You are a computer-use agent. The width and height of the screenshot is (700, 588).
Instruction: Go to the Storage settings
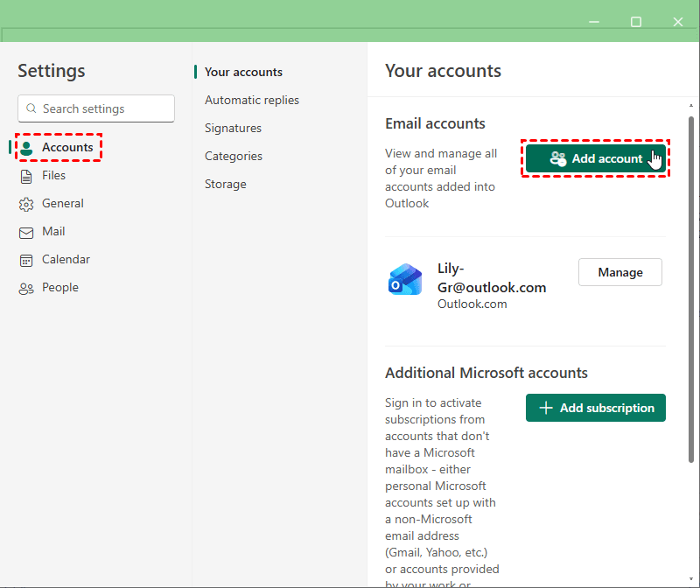[226, 185]
